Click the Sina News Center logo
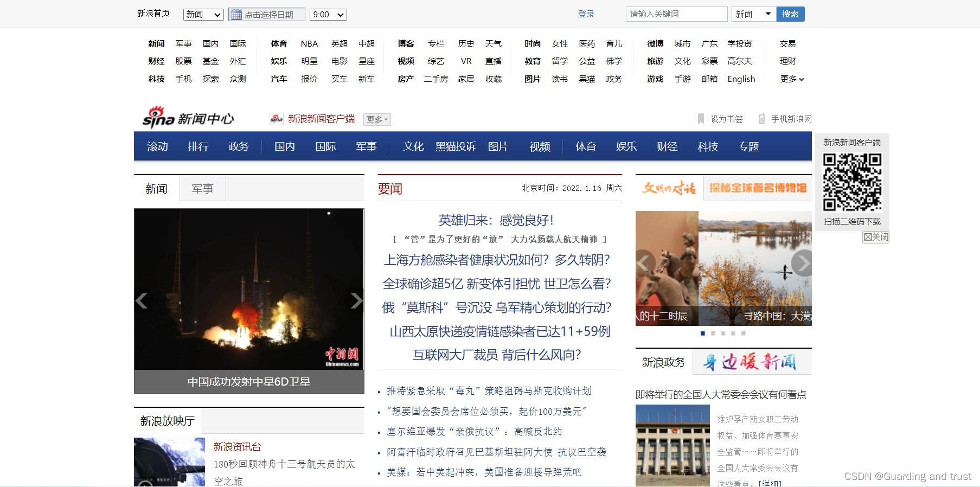Image resolution: width=980 pixels, height=487 pixels. (x=188, y=117)
